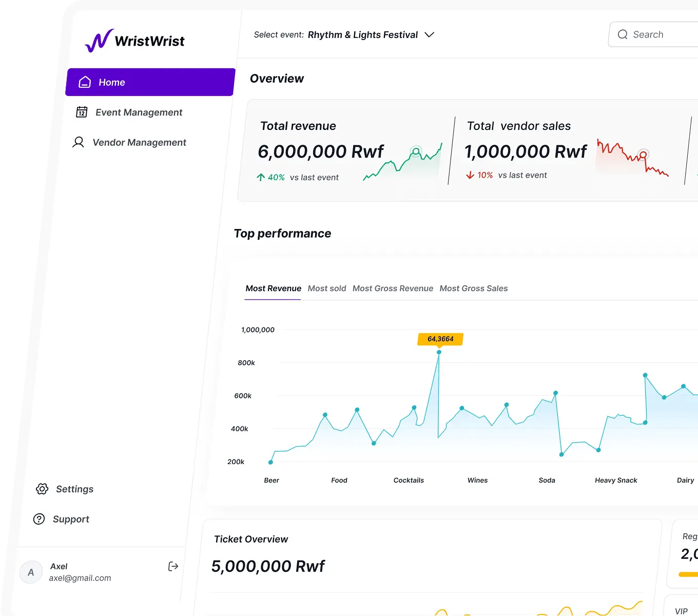Click the Axel avatar circle
The width and height of the screenshot is (698, 616).
(x=31, y=572)
